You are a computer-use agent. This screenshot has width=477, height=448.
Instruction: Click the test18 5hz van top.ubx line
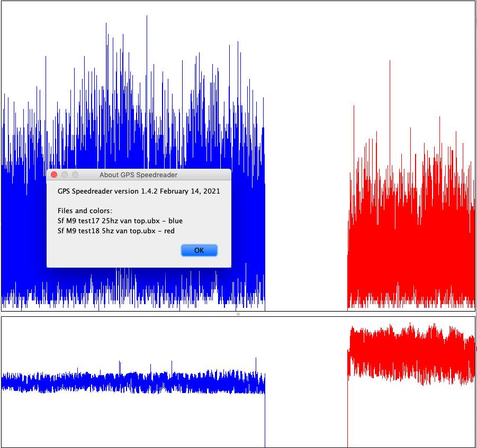[x=116, y=231]
